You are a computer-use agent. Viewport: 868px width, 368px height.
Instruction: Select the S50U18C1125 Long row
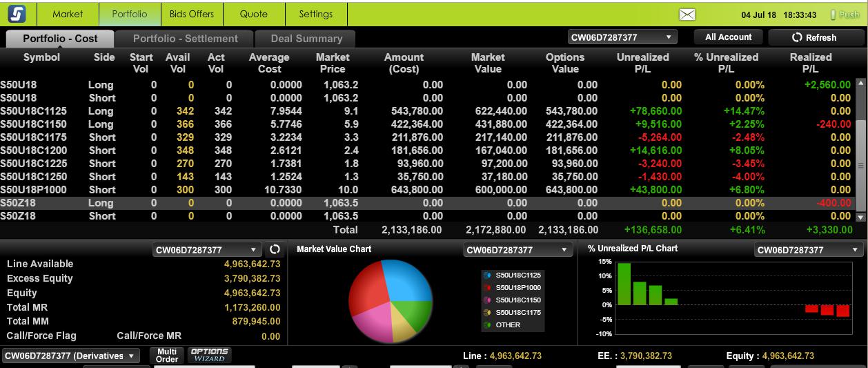coord(427,111)
